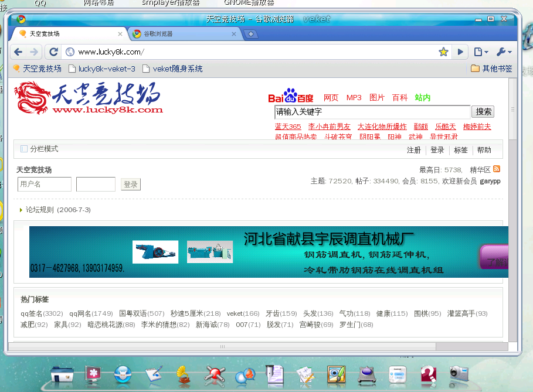Screen dimensions: 533x392
Task: Open the 精华区 link
Action: coord(480,170)
